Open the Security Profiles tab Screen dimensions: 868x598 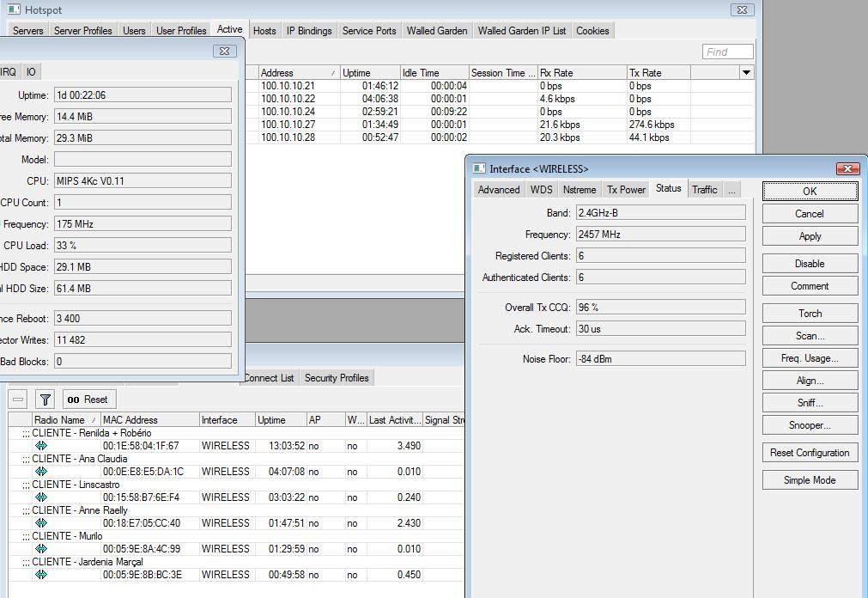point(337,378)
